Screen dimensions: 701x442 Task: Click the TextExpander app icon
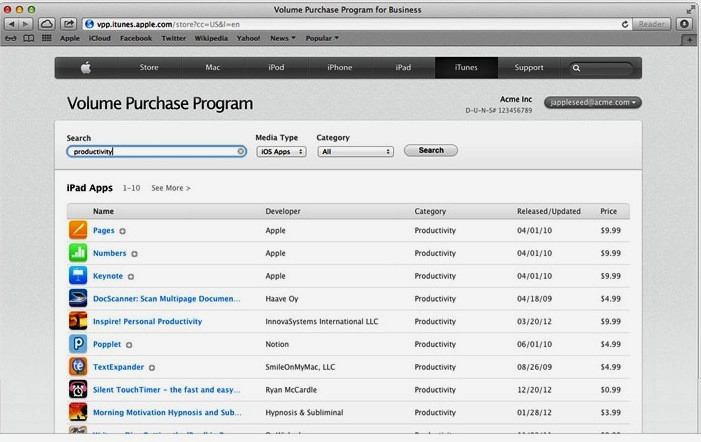pyautogui.click(x=78, y=366)
